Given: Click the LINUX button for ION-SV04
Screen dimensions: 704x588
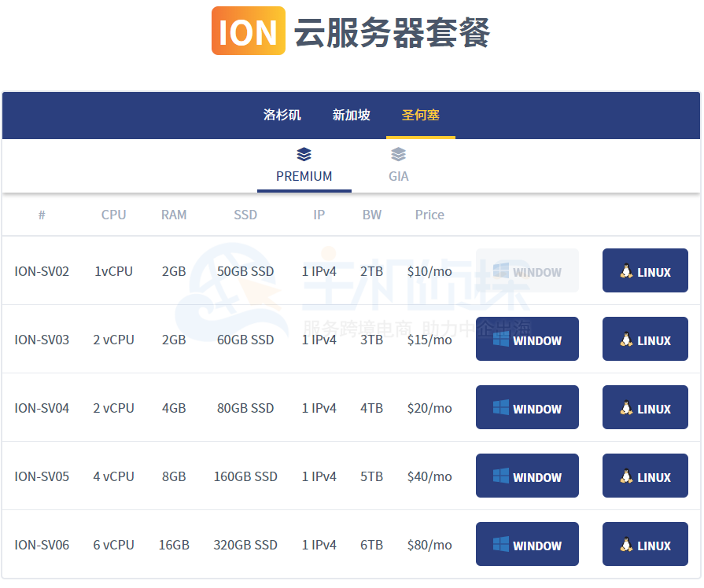Looking at the screenshot, I should coord(645,407).
